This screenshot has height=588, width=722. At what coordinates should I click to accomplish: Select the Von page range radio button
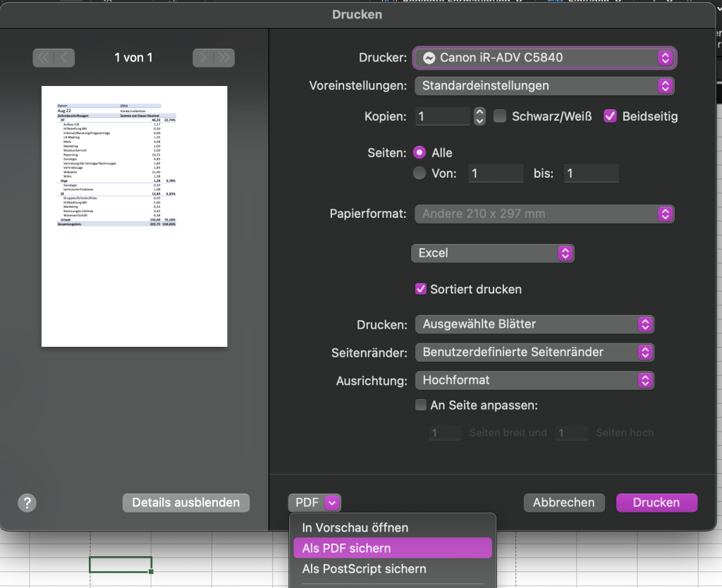click(420, 173)
